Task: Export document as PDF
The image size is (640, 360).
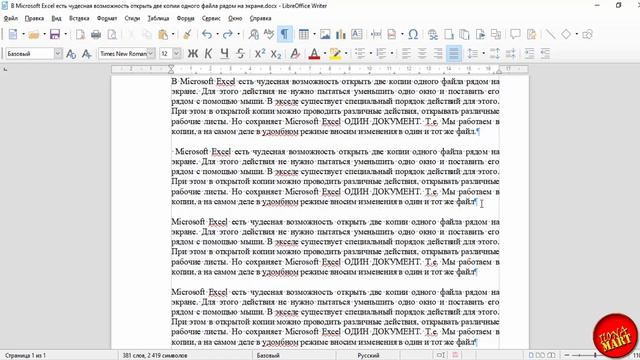Action: coord(80,34)
